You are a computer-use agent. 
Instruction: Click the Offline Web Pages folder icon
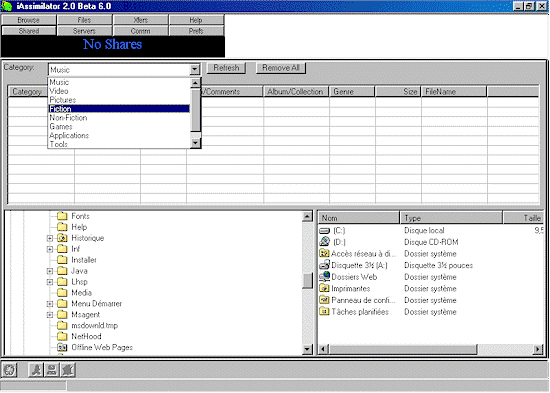tap(62, 347)
